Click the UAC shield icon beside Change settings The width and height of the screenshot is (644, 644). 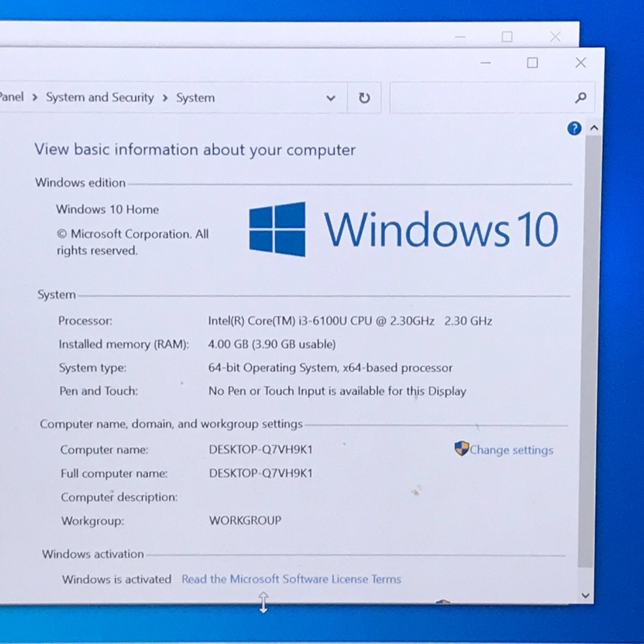coord(460,447)
